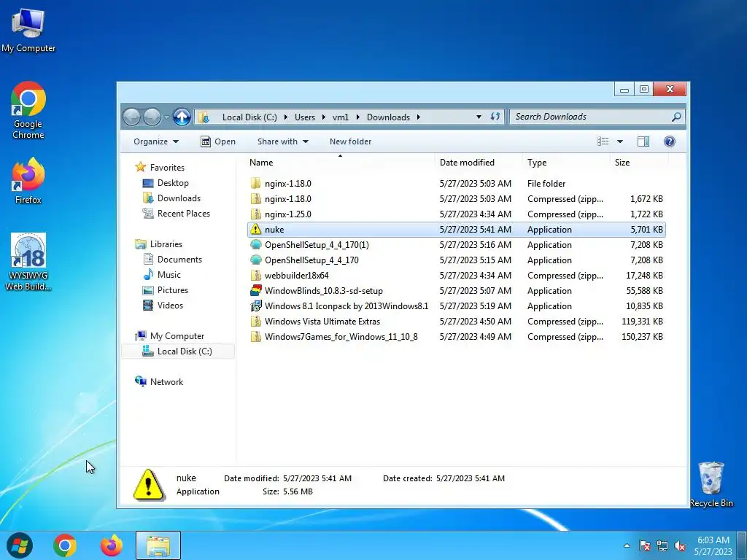Expand arrow after Users breadcrumb

[323, 117]
